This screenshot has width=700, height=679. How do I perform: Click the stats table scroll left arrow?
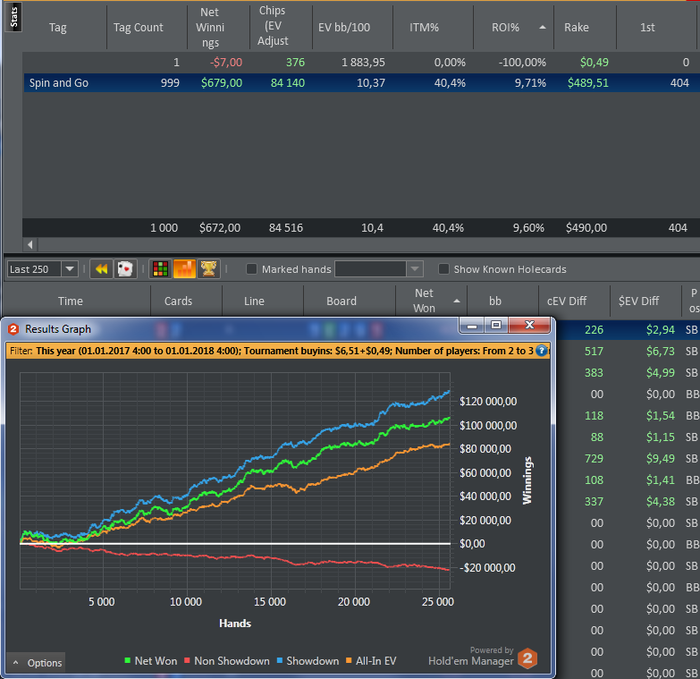click(29, 245)
